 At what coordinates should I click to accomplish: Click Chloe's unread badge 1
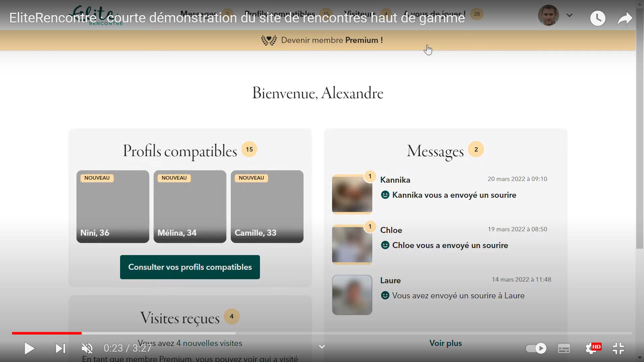coord(370,227)
